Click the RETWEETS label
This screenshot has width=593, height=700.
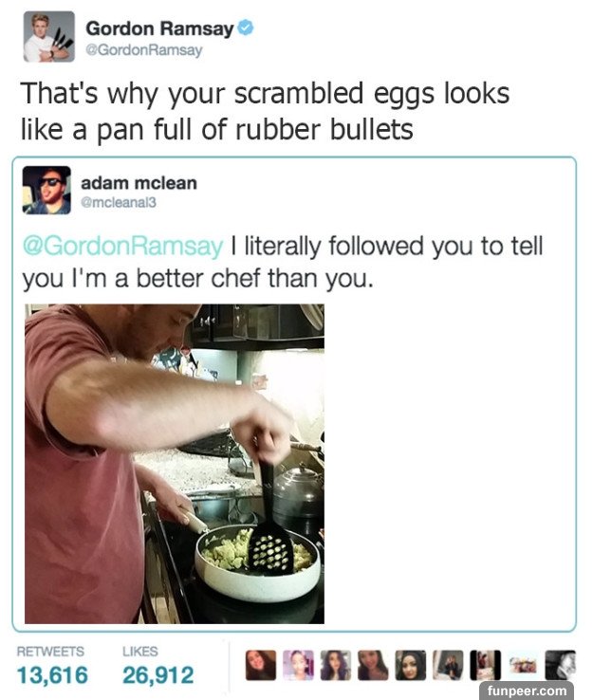point(50,652)
